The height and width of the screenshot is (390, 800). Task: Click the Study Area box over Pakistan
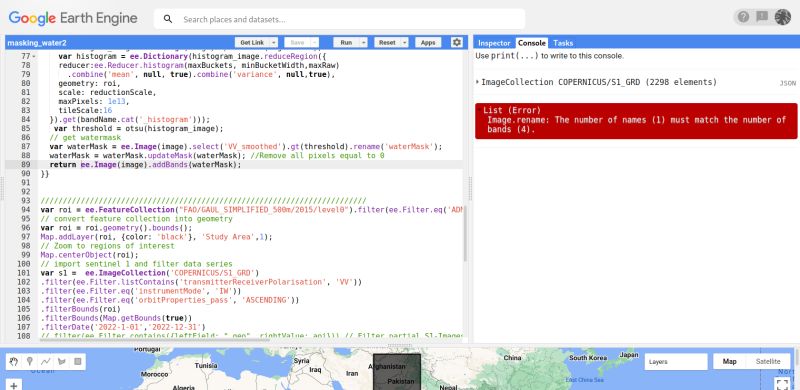[397, 372]
